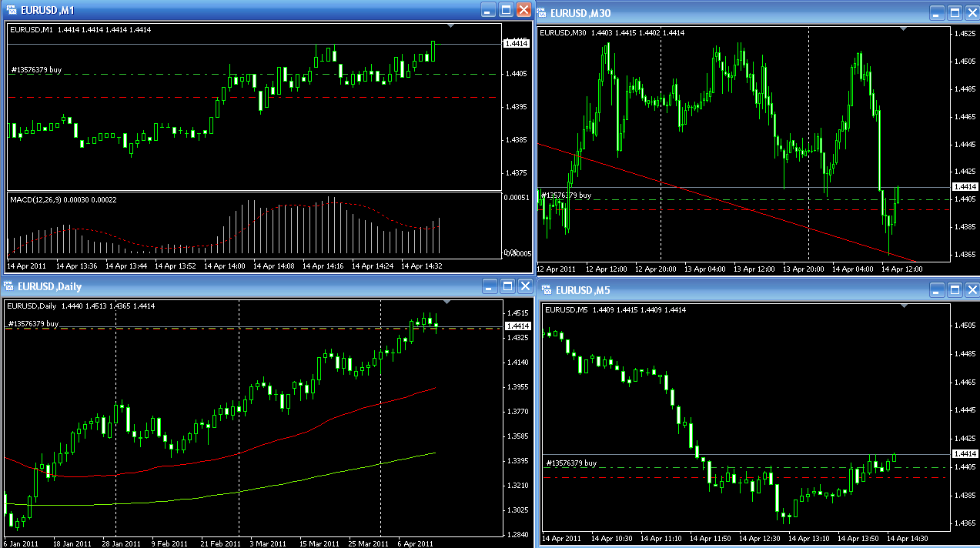The width and height of the screenshot is (980, 548).
Task: Close the EURUSD,M1 chart window
Action: pyautogui.click(x=523, y=9)
